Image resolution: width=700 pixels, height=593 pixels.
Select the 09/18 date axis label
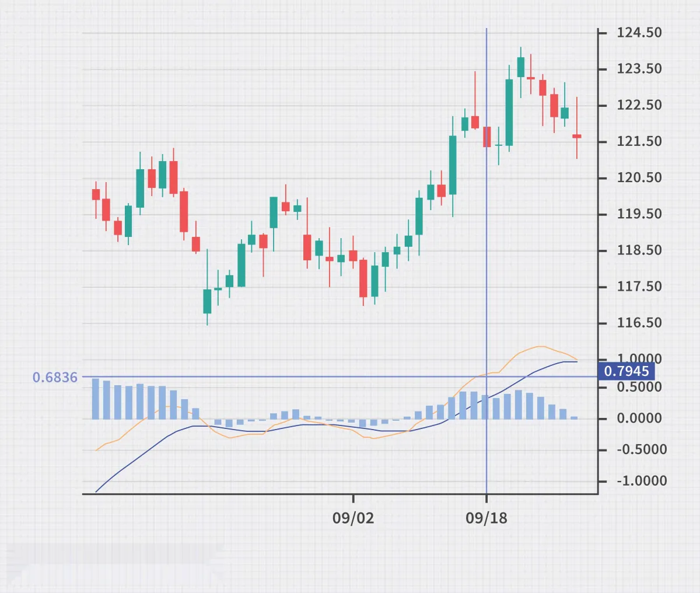pos(487,518)
